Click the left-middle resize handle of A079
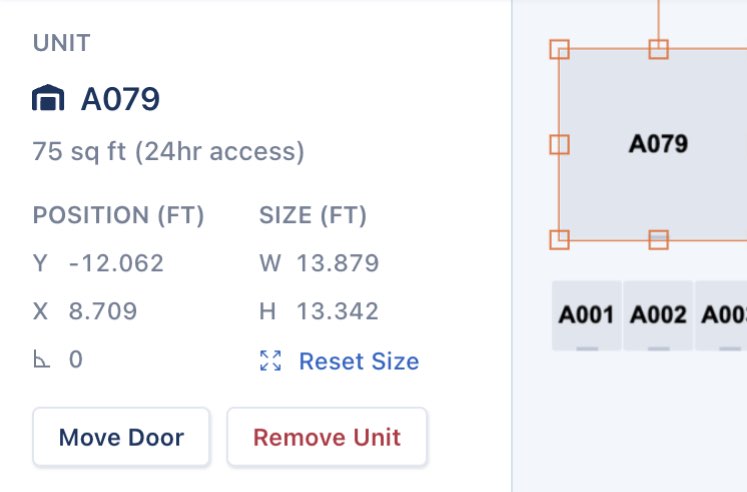The width and height of the screenshot is (747, 492). pyautogui.click(x=559, y=144)
